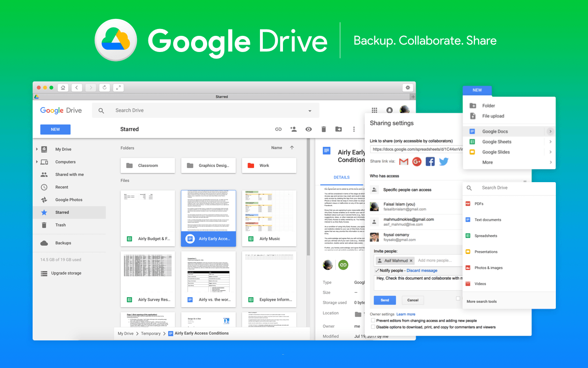Click Temporary in breadcrumb path
This screenshot has height=368, width=588.
tap(151, 333)
